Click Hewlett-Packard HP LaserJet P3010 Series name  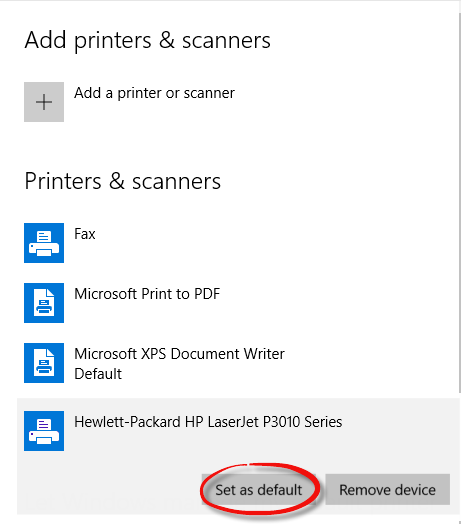point(208,422)
